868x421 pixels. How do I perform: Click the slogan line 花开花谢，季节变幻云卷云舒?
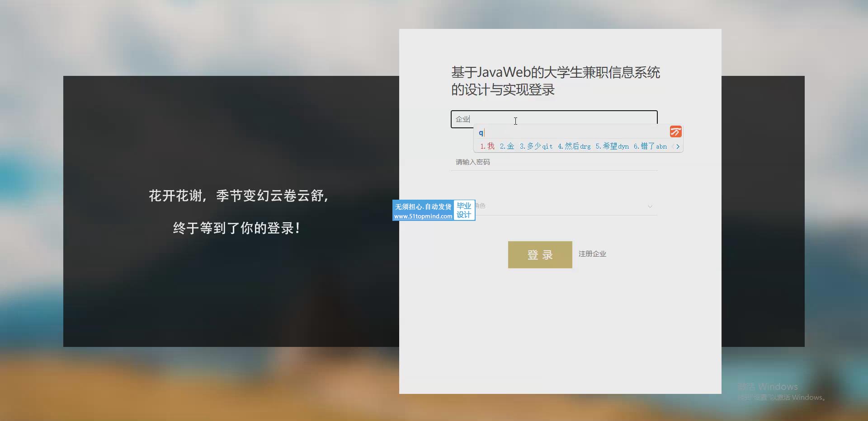coord(239,196)
